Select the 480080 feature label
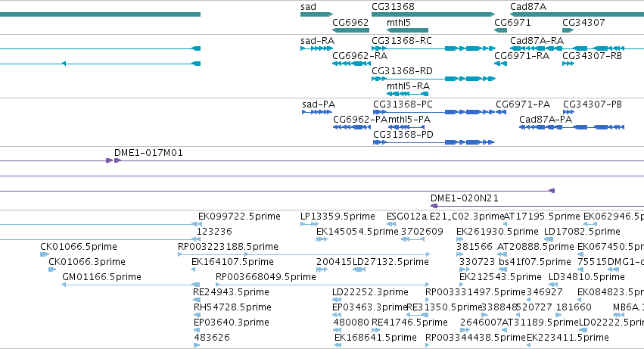This screenshot has height=349, width=644. [x=351, y=323]
